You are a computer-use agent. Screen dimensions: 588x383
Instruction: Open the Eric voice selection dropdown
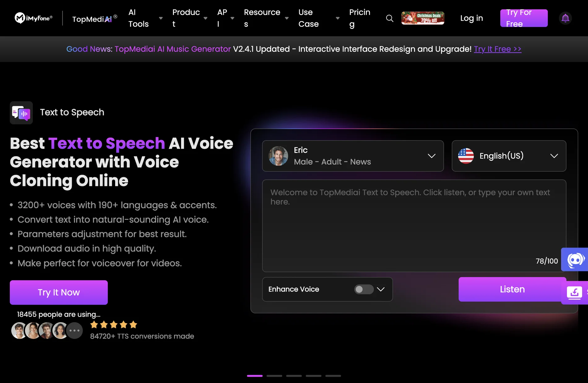pos(353,156)
